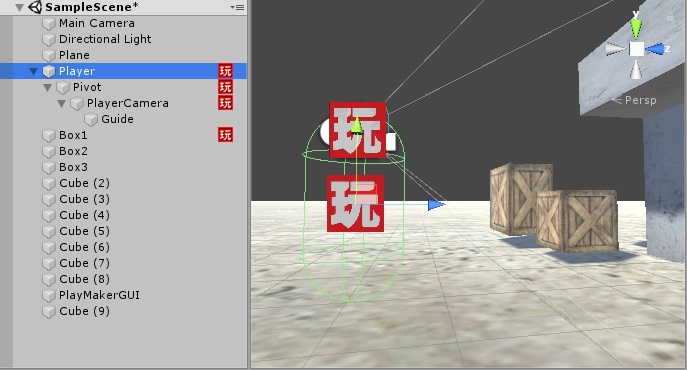The image size is (687, 370).
Task: Select Directional Light in the hierarchy
Action: 105,39
